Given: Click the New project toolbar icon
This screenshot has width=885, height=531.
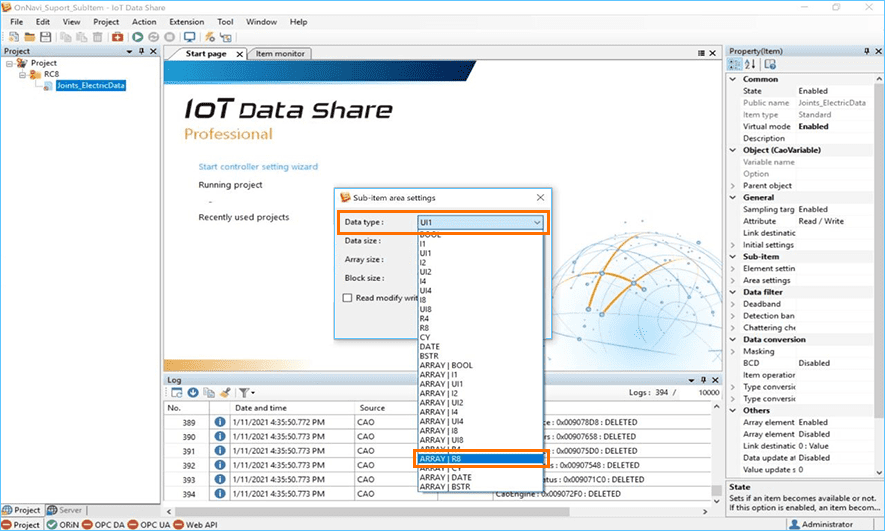Looking at the screenshot, I should click(x=14, y=37).
